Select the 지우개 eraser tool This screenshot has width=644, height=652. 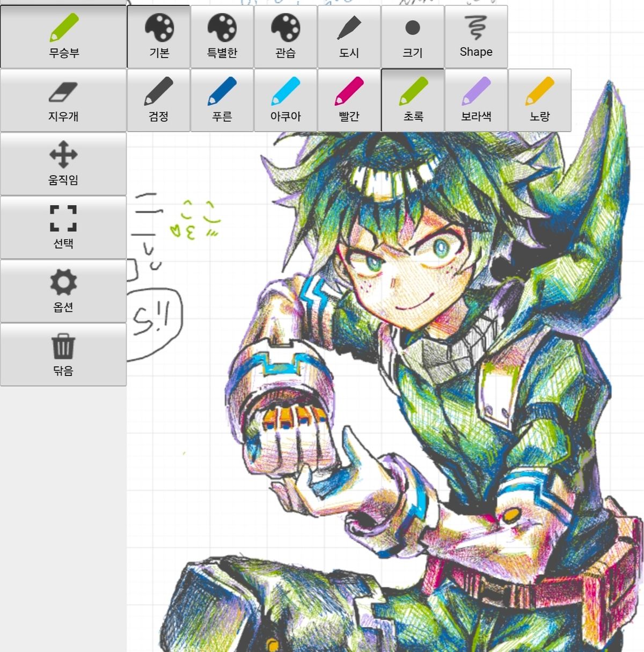(63, 100)
